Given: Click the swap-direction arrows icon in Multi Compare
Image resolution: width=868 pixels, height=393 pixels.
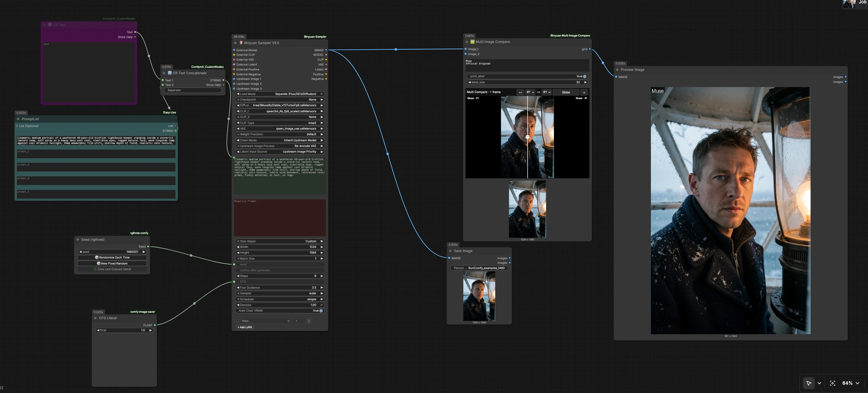Looking at the screenshot, I should coord(520,92).
